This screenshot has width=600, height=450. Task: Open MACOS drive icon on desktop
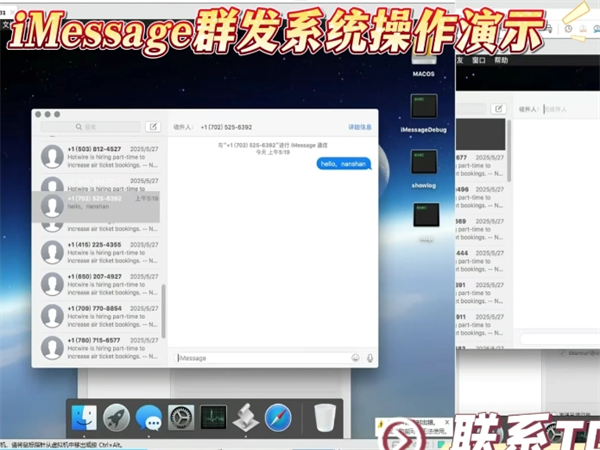pyautogui.click(x=425, y=58)
